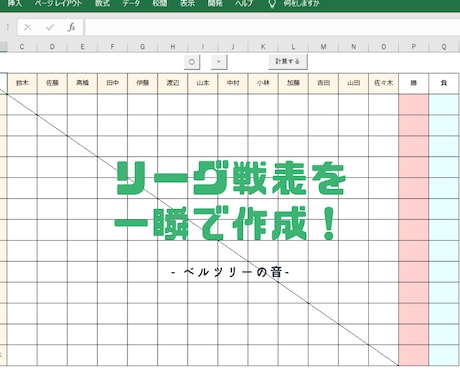Select the 勝 column title cell
460x380 pixels.
[x=414, y=83]
